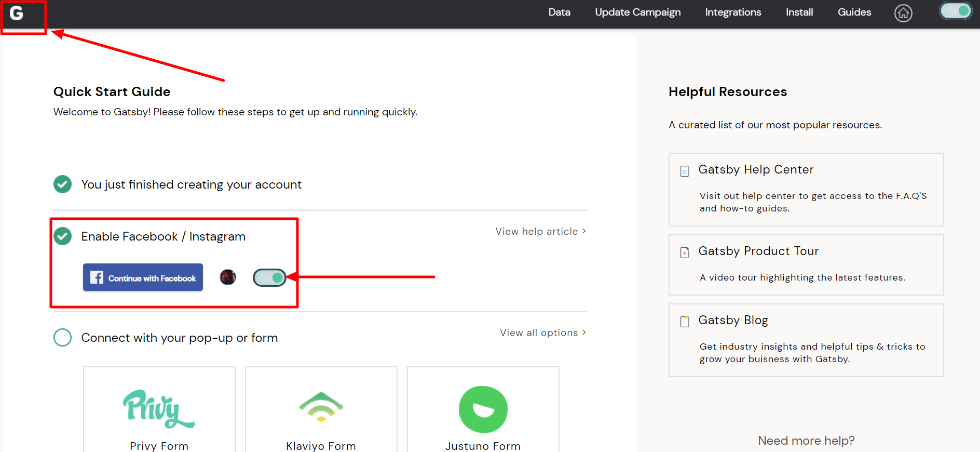Click the Gatsby Product Tour video icon

(685, 252)
